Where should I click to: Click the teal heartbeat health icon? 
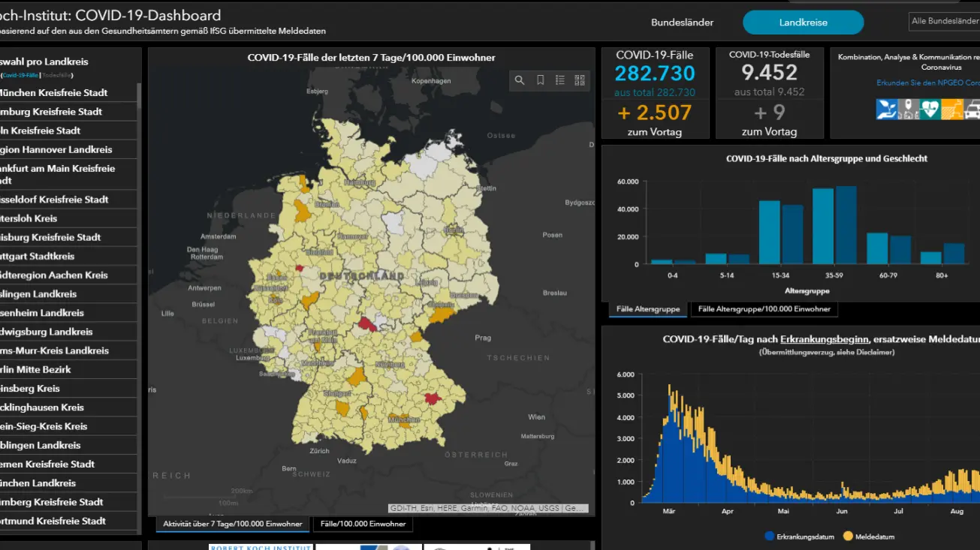point(930,110)
